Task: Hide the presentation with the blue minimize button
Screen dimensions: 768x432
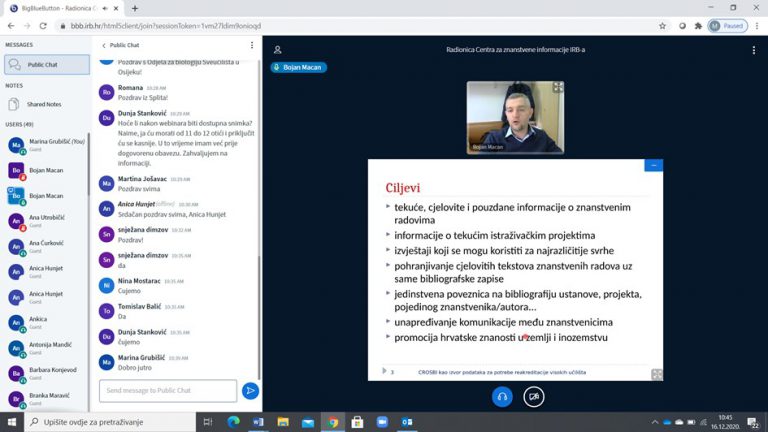Action: [653, 165]
